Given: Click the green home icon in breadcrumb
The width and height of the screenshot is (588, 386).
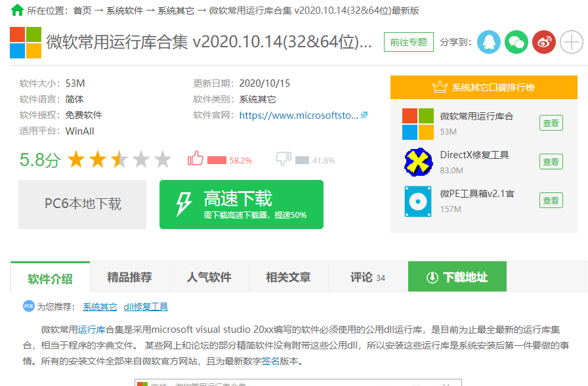Looking at the screenshot, I should [17, 10].
